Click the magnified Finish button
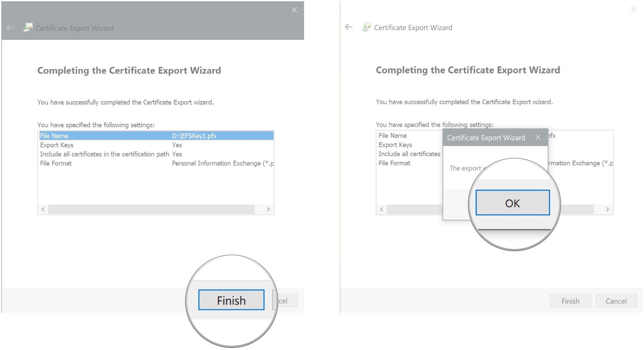This screenshot has height=350, width=644. coord(231,300)
